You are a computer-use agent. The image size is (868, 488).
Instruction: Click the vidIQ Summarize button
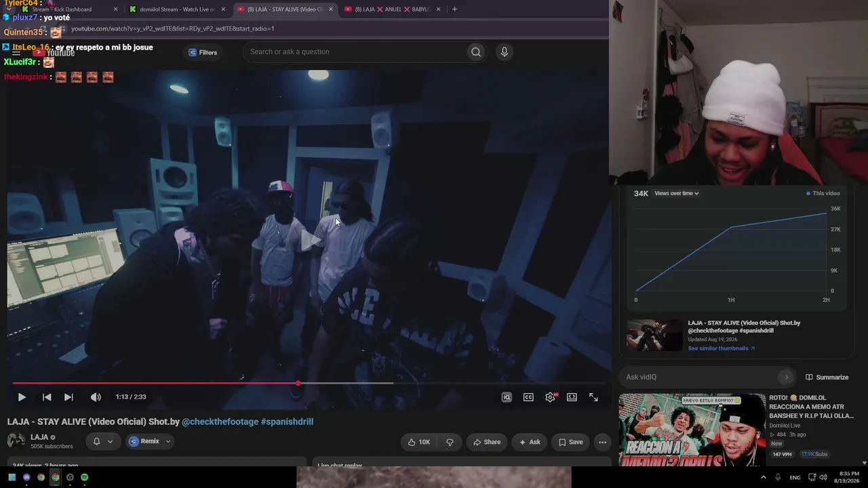point(827,377)
